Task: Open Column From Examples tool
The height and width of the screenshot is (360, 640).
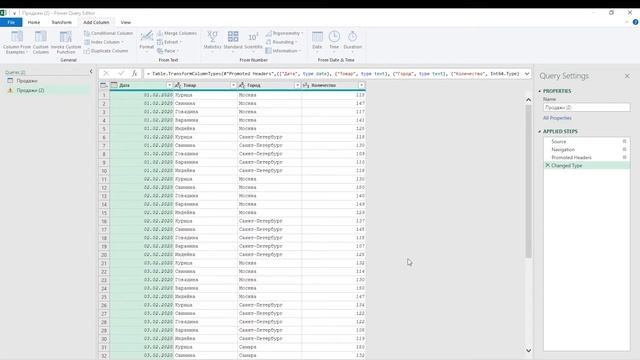Action: [x=17, y=42]
